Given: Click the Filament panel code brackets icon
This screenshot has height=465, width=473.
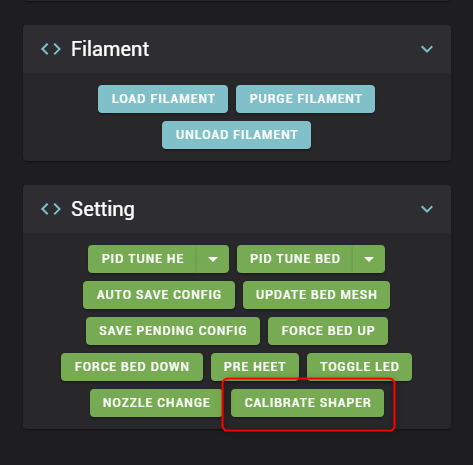Looking at the screenshot, I should 51,49.
